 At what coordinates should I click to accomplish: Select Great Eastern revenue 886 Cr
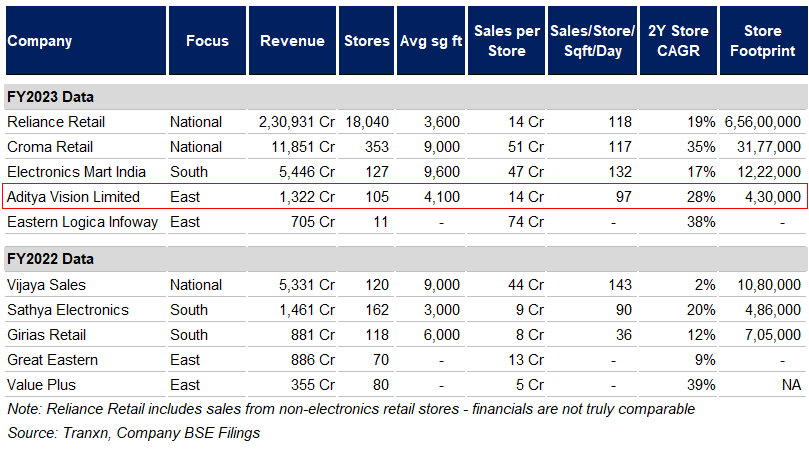(x=313, y=360)
